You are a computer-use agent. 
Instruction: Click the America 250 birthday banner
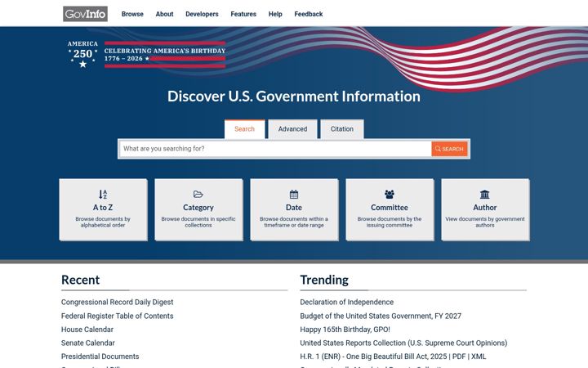[x=146, y=55]
